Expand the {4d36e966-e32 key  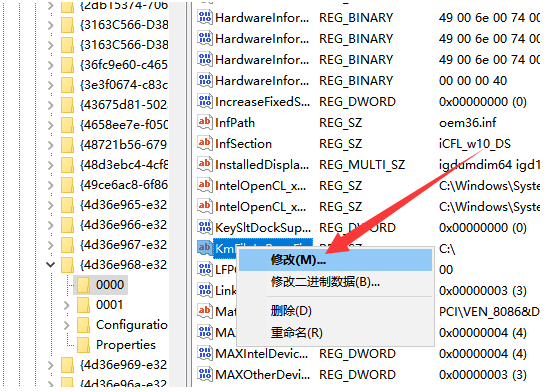[x=51, y=225]
